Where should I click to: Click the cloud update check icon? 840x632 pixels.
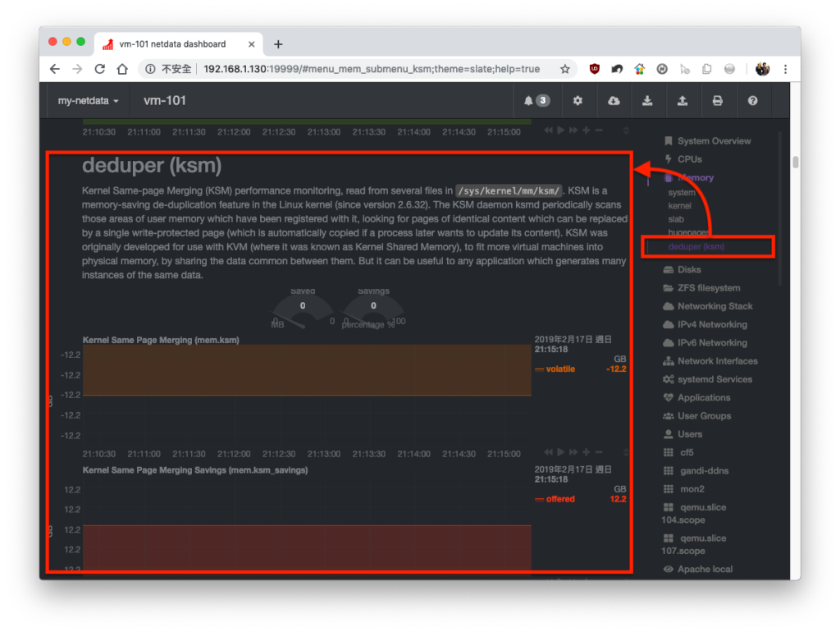tap(614, 101)
